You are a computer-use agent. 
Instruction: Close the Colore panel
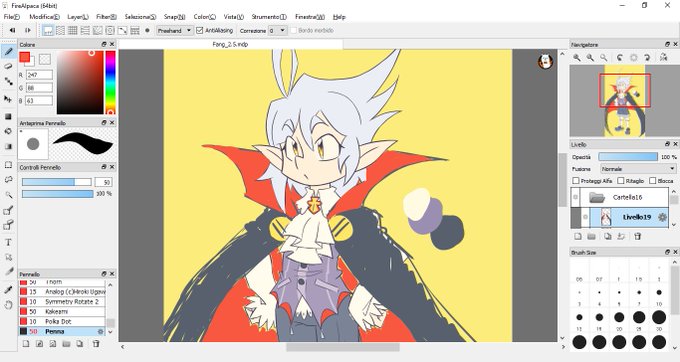pos(112,44)
